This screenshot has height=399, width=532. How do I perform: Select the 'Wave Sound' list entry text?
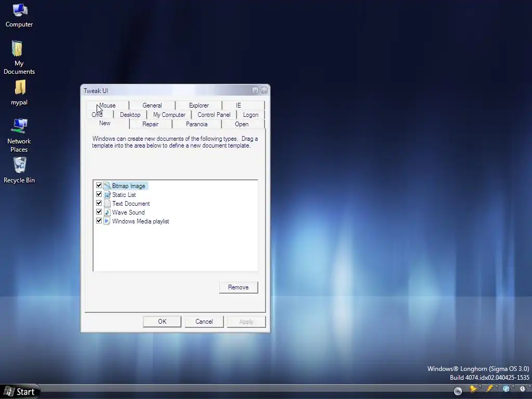128,212
